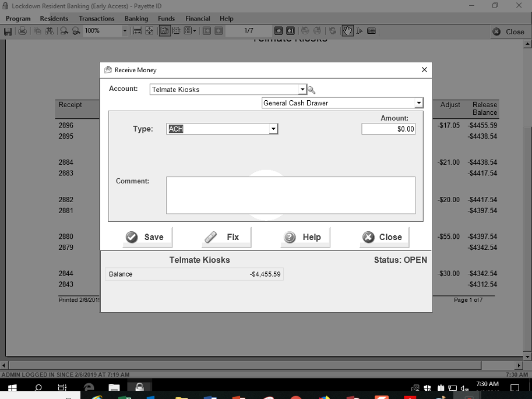Click the Fix button
532x399 pixels.
coord(226,237)
